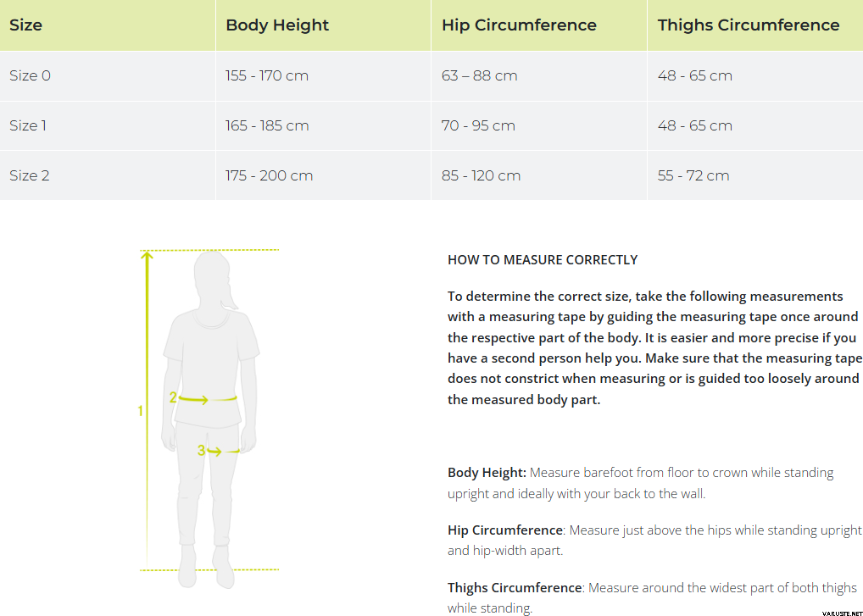Click the hip measurement marker number 2
The image size is (863, 616).
pyautogui.click(x=173, y=397)
